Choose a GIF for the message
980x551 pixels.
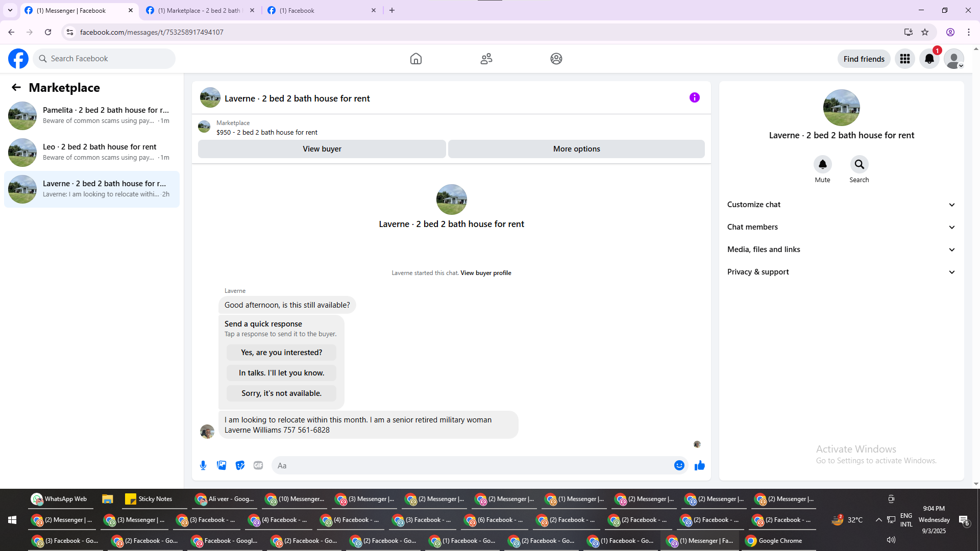[258, 465]
